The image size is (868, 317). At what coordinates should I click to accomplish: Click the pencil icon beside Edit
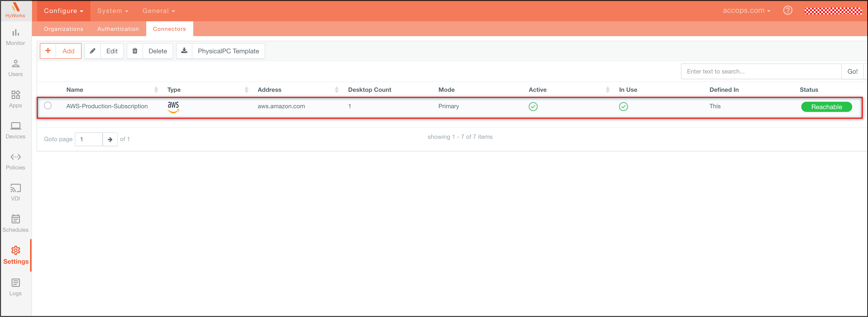93,51
